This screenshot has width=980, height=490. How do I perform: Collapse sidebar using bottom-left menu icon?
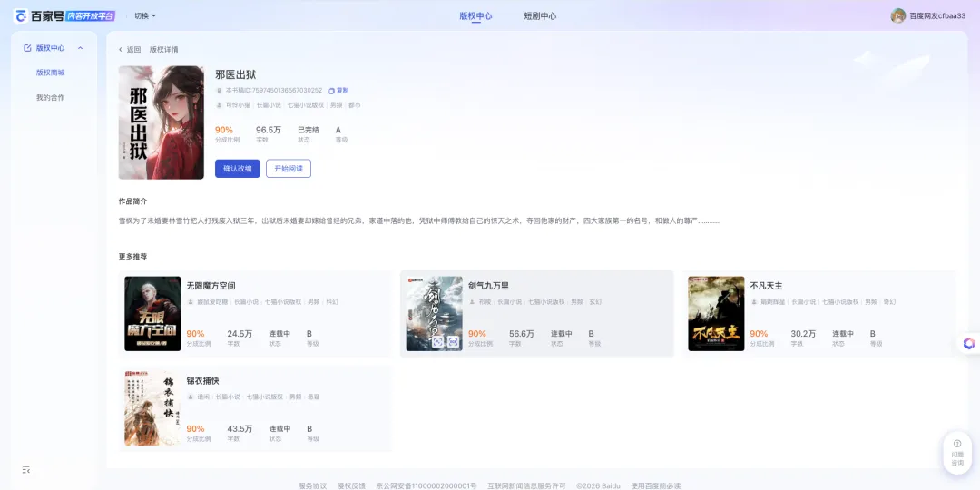[26, 469]
